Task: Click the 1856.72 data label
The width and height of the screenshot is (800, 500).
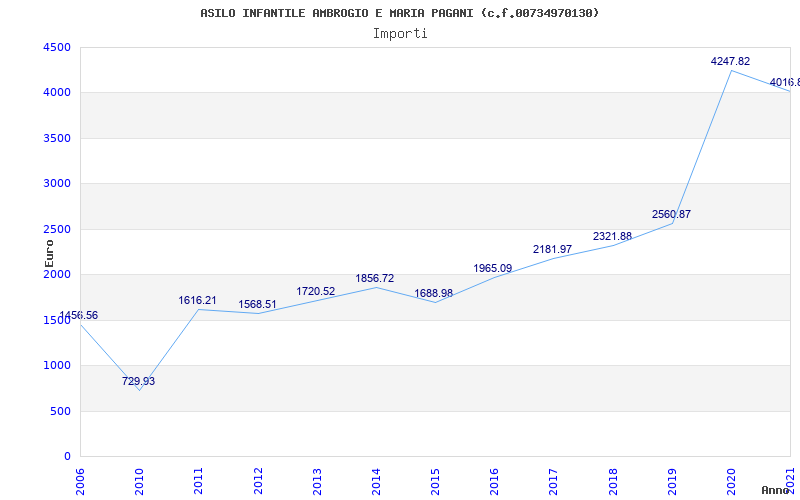Action: [375, 279]
